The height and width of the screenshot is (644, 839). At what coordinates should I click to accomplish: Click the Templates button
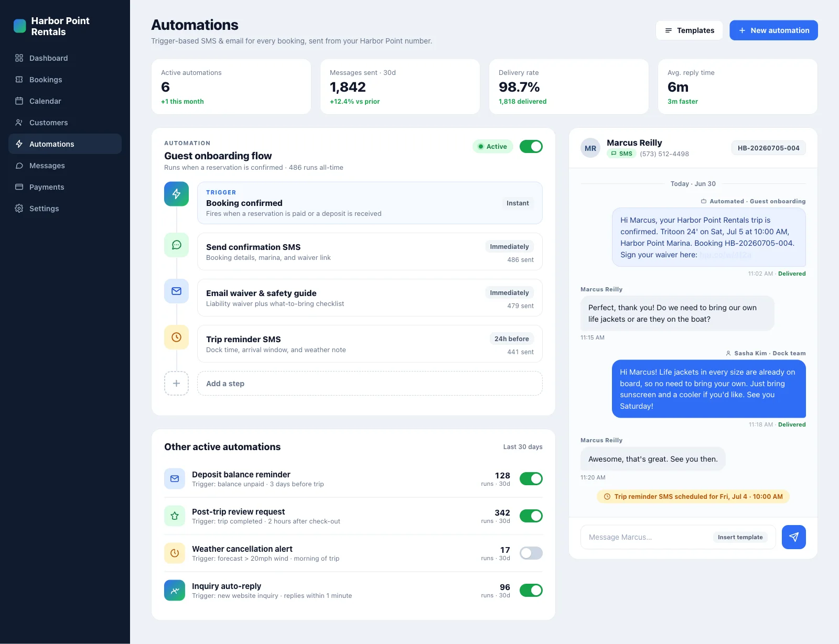click(x=689, y=30)
